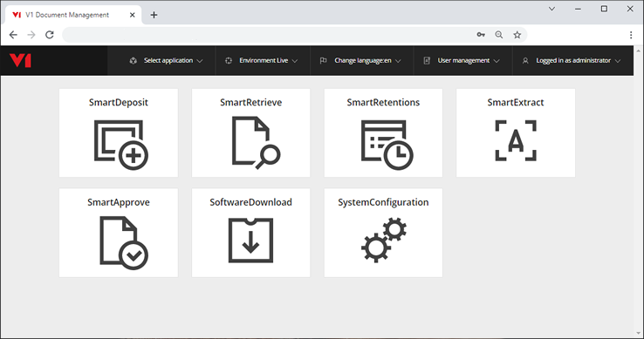The height and width of the screenshot is (339, 644).
Task: Open the User management menu
Action: 462,61
